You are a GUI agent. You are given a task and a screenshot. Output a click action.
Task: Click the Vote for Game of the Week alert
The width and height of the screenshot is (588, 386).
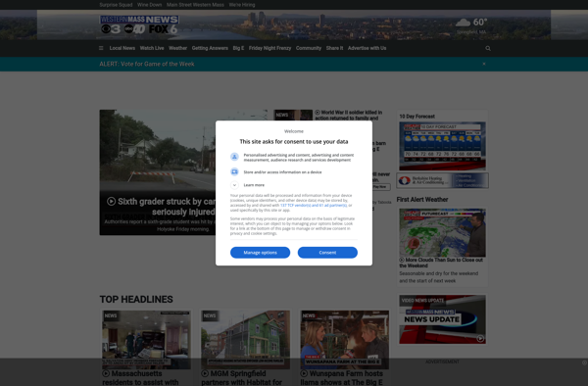147,64
